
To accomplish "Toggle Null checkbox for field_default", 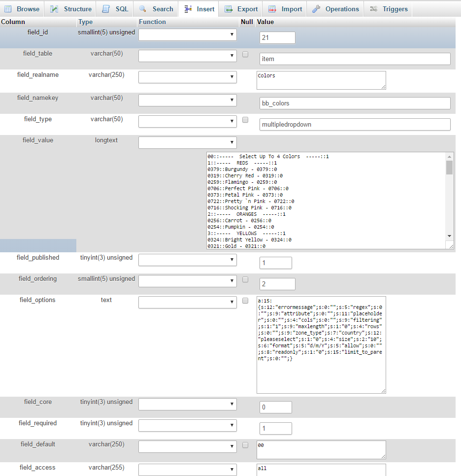I will point(245,445).
